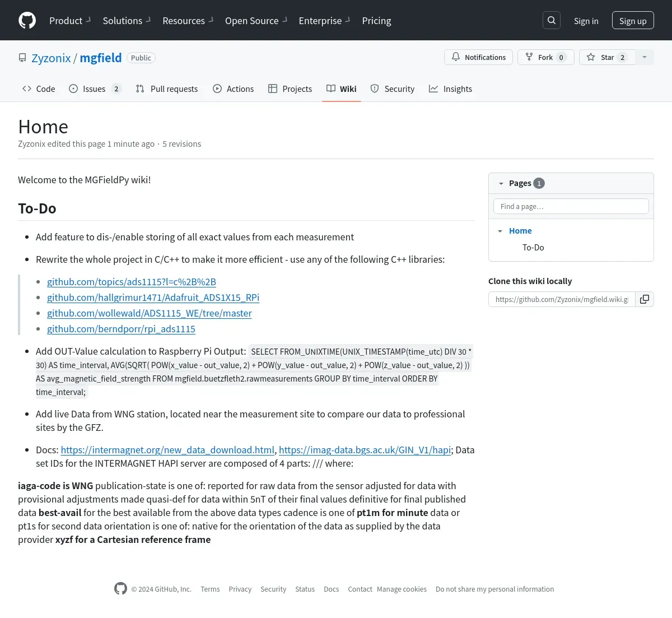
Task: Open the intermagnet.org data download link
Action: coord(167,450)
